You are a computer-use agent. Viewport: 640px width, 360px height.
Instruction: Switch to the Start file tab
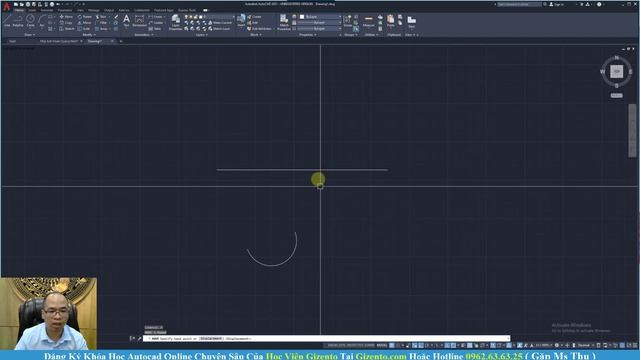coord(13,41)
